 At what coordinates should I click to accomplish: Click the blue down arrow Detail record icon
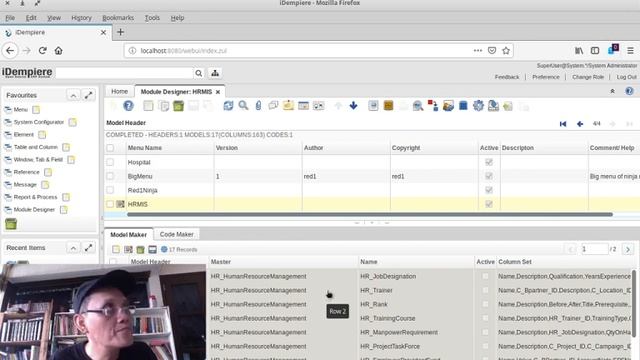click(x=353, y=106)
